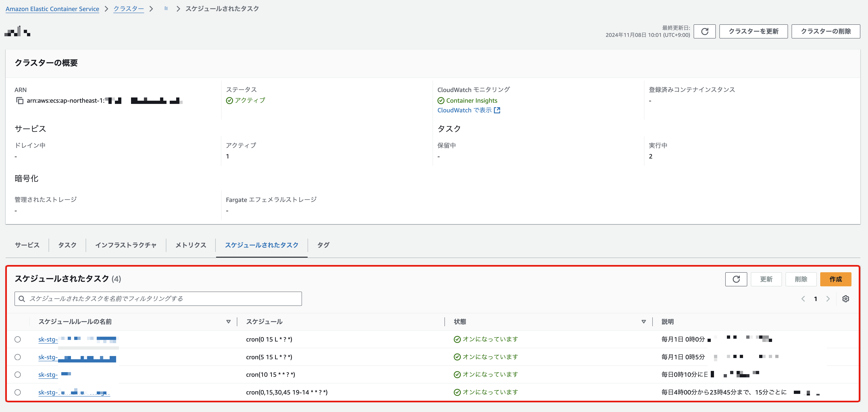This screenshot has width=868, height=412.
Task: Open table preferences gear icon
Action: tap(845, 299)
